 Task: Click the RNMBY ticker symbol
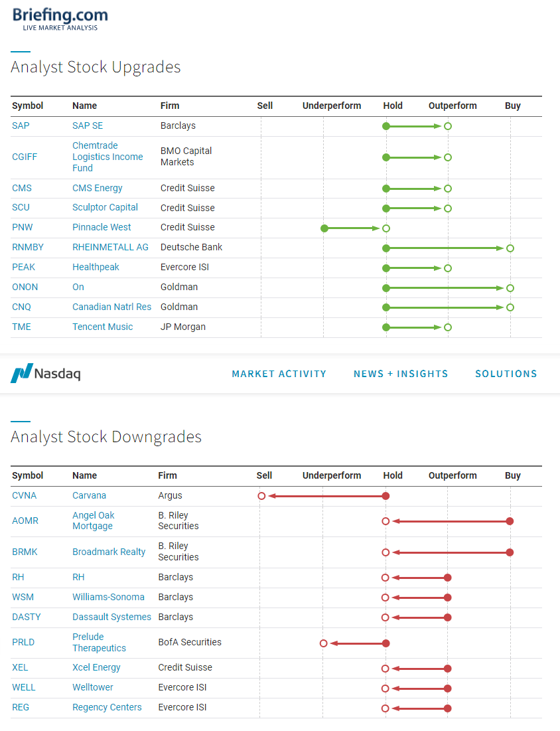28,248
